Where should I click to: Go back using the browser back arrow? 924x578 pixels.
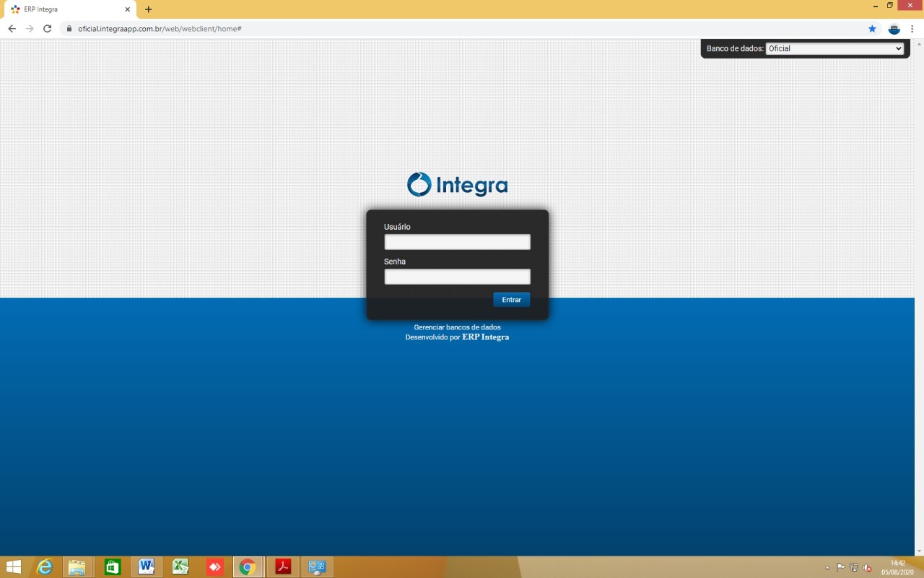[12, 29]
